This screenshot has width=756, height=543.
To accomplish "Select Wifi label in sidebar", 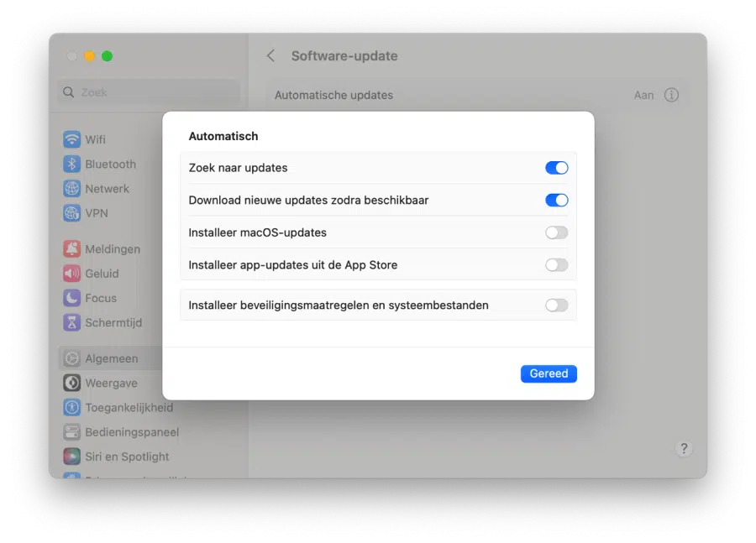I will pos(96,139).
